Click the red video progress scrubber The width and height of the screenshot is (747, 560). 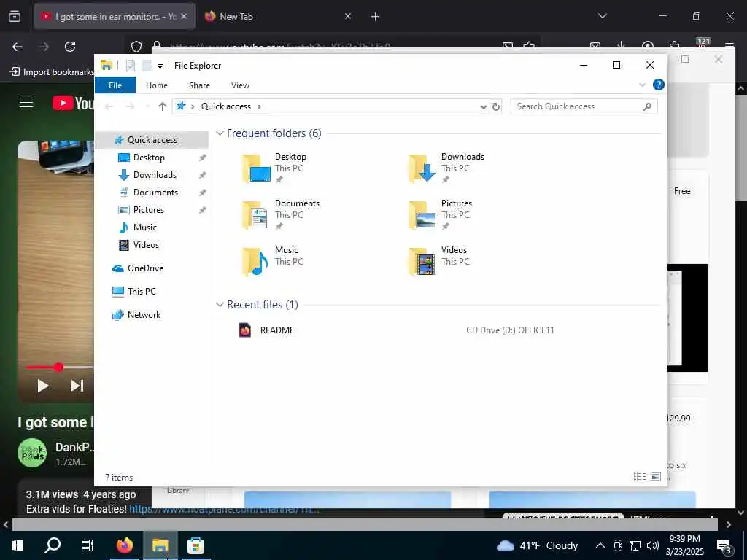point(58,367)
